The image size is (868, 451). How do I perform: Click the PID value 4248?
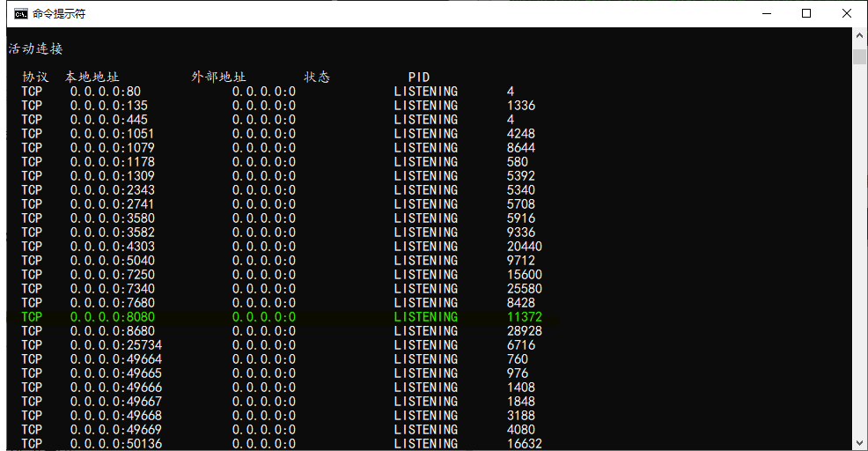tap(521, 134)
